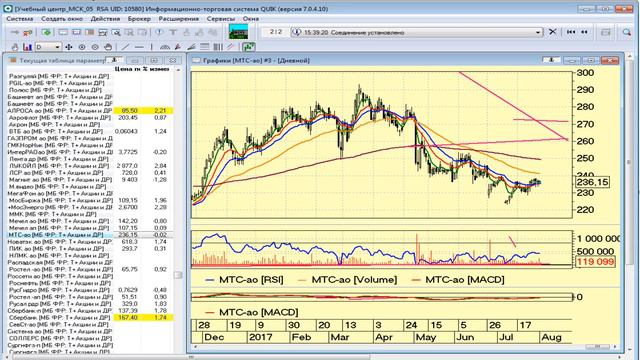Select the horizontal line tool
Image resolution: width=640 pixels, height=360 pixels.
coord(138,47)
